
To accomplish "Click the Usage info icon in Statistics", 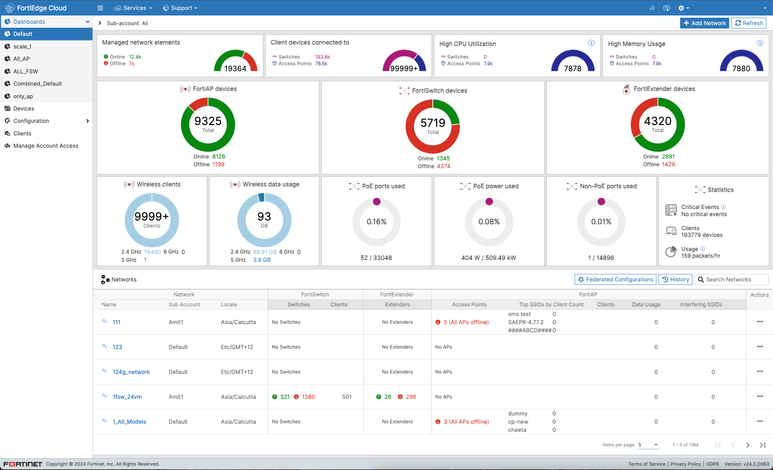I will tap(703, 248).
